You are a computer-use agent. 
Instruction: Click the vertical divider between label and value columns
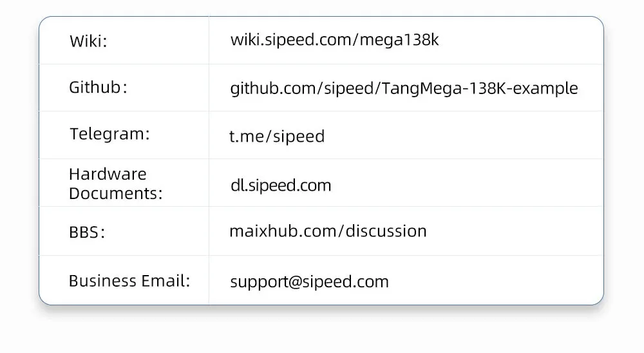[209, 160]
